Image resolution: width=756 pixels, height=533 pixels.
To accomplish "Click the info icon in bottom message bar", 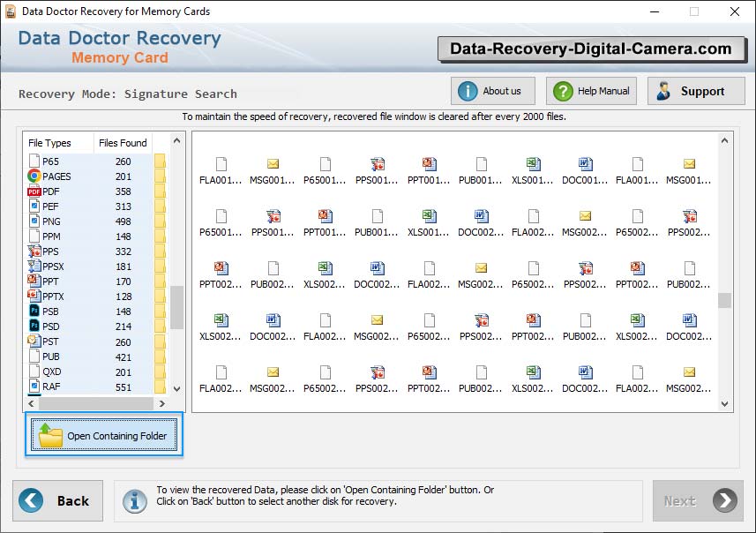I will [134, 501].
